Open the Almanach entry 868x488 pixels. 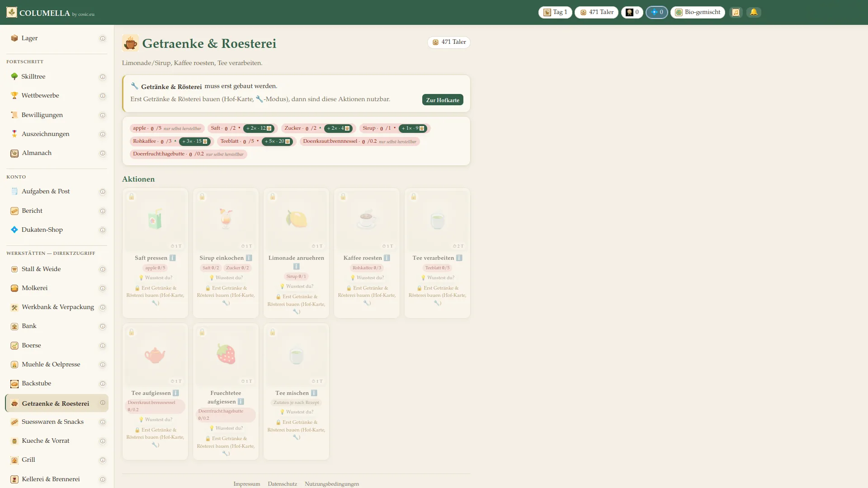(57, 153)
